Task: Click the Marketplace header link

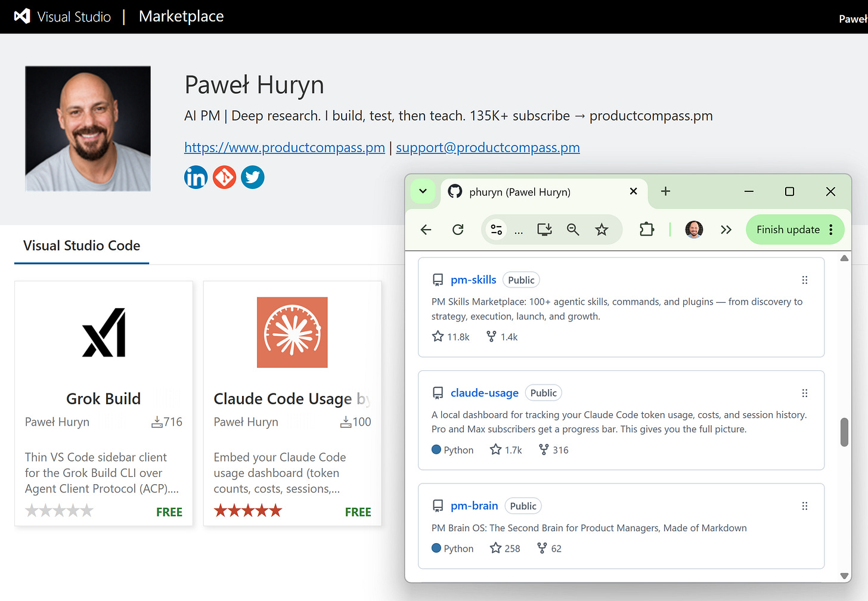Action: 181,16
